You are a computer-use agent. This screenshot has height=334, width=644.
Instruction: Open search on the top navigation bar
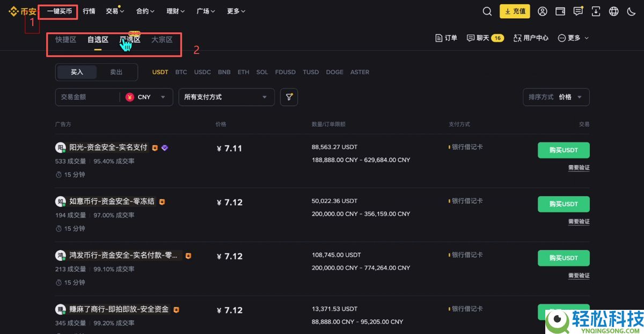[487, 11]
